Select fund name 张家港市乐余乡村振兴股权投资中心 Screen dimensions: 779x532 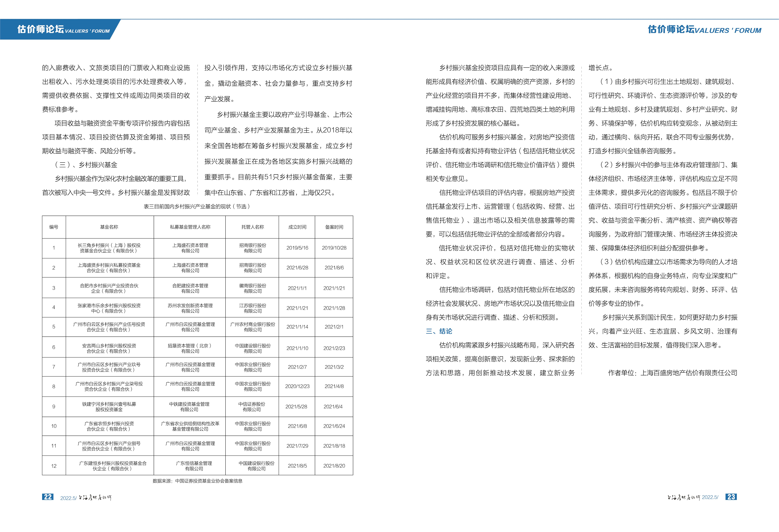(x=109, y=308)
